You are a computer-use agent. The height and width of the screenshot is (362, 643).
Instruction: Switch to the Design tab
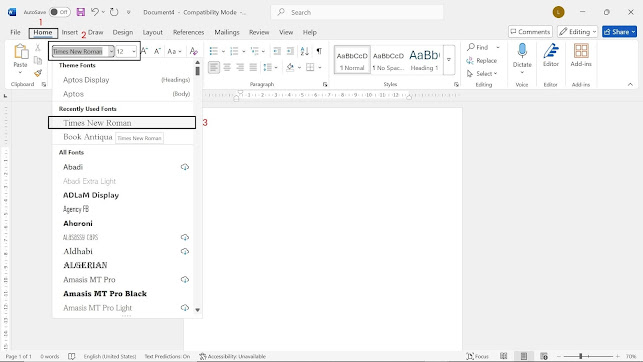click(123, 32)
